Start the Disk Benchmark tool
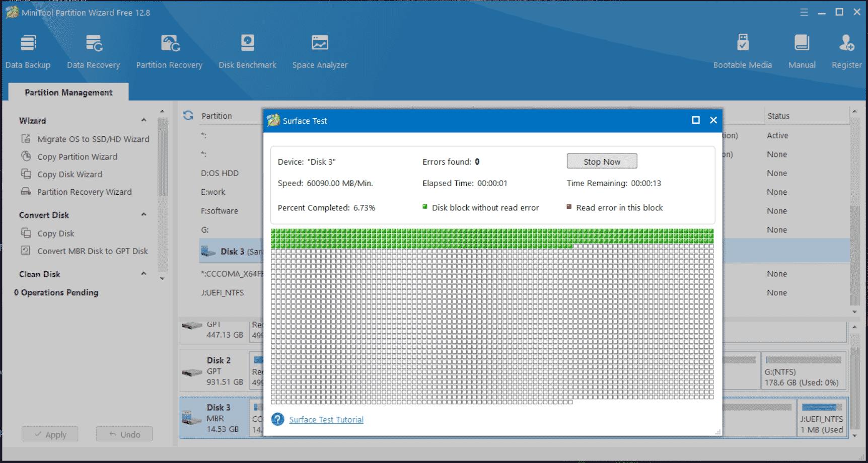Viewport: 868px width, 463px height. click(x=247, y=51)
